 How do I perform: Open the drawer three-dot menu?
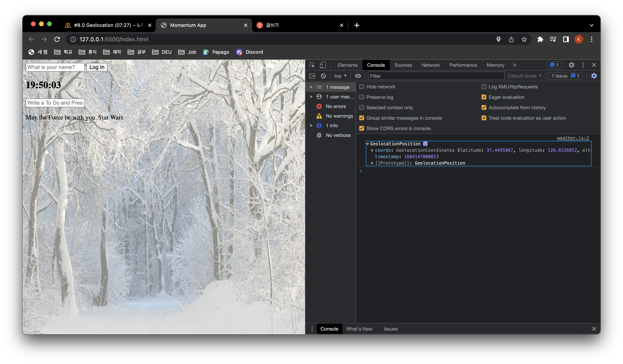coord(312,329)
